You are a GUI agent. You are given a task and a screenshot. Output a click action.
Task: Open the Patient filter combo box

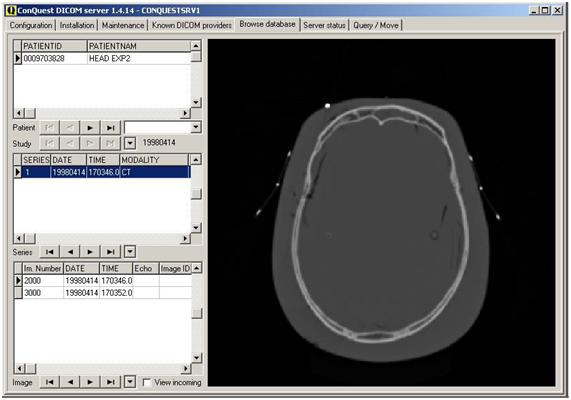[x=162, y=128]
